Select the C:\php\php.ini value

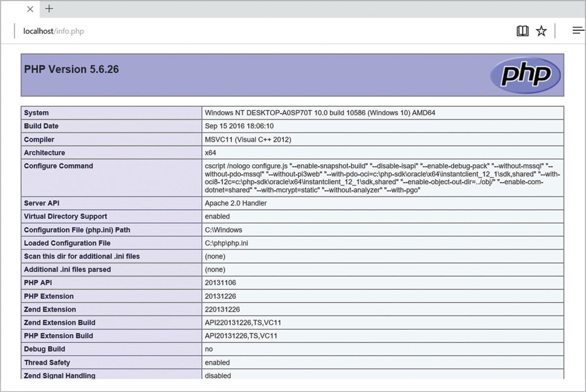[x=227, y=243]
